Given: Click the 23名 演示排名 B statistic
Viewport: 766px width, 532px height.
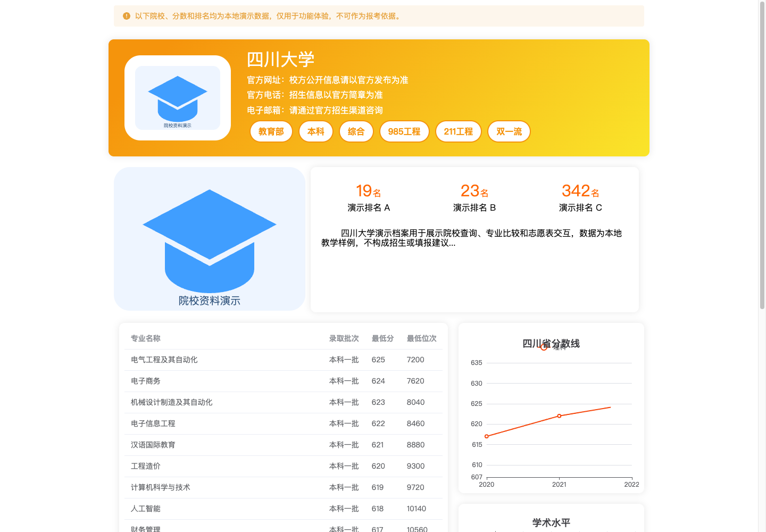Looking at the screenshot, I should 474,198.
